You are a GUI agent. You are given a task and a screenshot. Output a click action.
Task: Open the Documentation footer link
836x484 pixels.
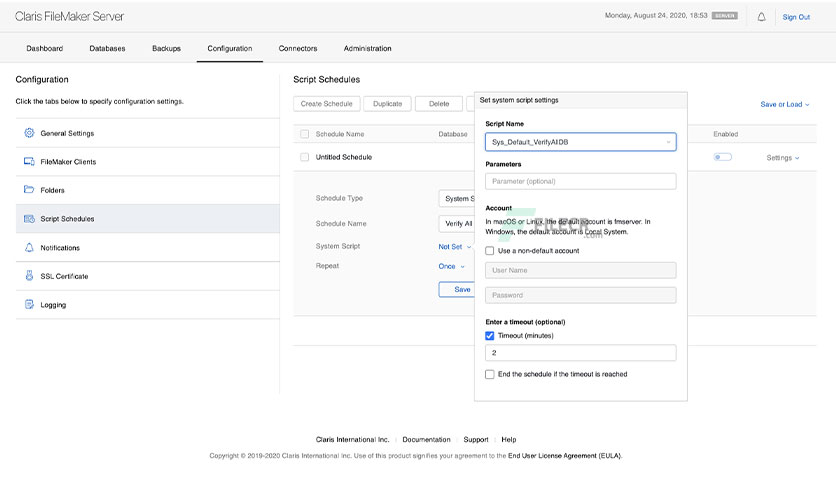[x=426, y=440]
